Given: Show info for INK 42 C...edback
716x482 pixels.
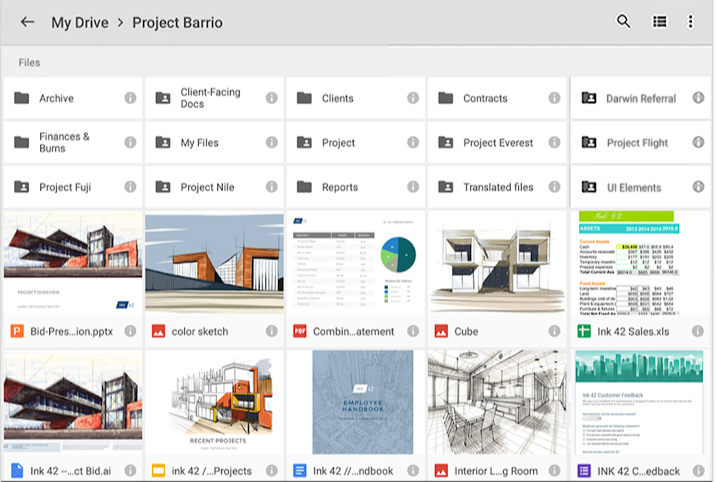Looking at the screenshot, I should click(698, 470).
